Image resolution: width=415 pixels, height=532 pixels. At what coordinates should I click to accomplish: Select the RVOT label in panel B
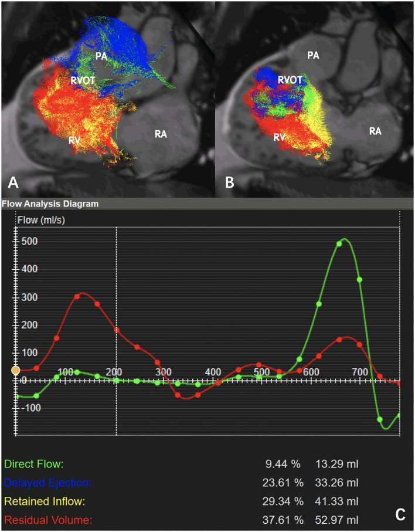click(291, 80)
